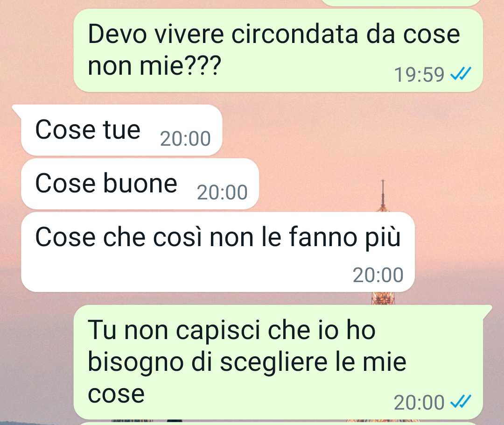Select the "Devo vivere circondata" message bubble

click(x=278, y=50)
